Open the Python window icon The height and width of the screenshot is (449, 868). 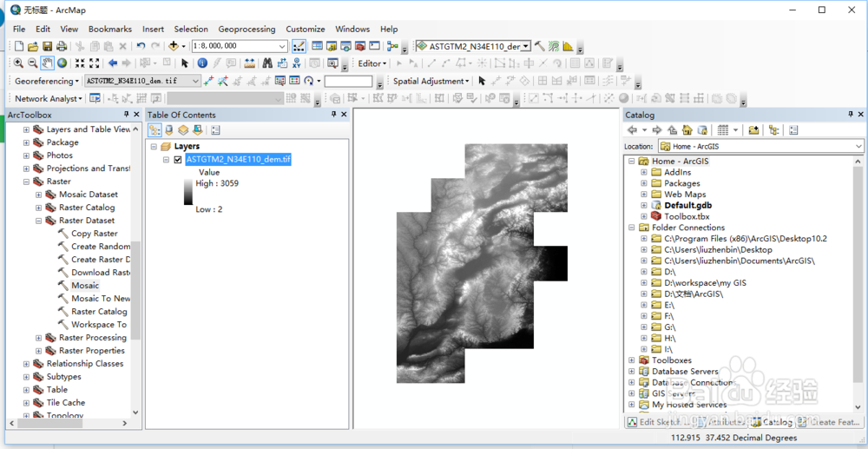(375, 47)
